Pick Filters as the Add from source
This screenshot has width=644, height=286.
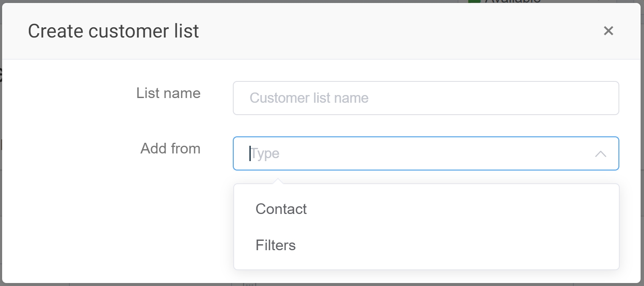(x=275, y=245)
